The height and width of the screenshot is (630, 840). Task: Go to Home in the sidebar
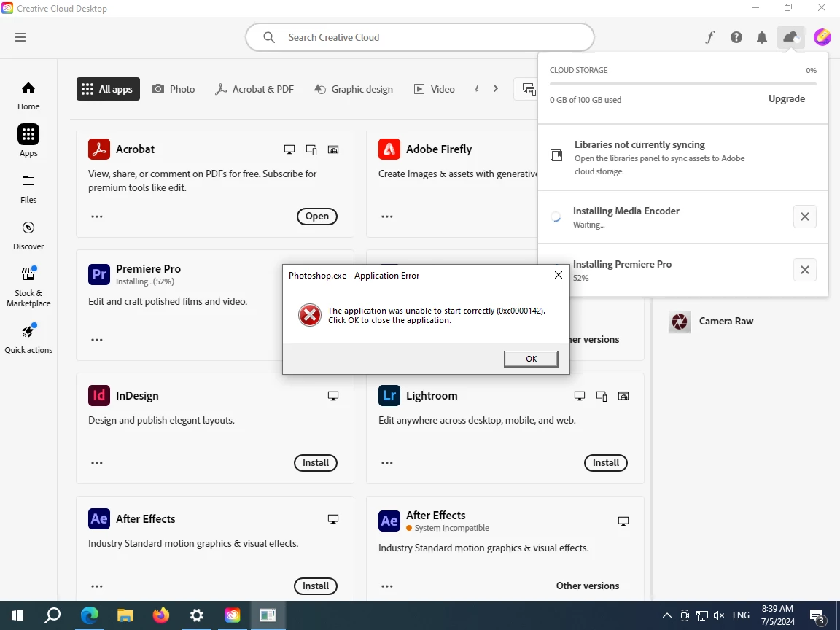click(x=28, y=96)
